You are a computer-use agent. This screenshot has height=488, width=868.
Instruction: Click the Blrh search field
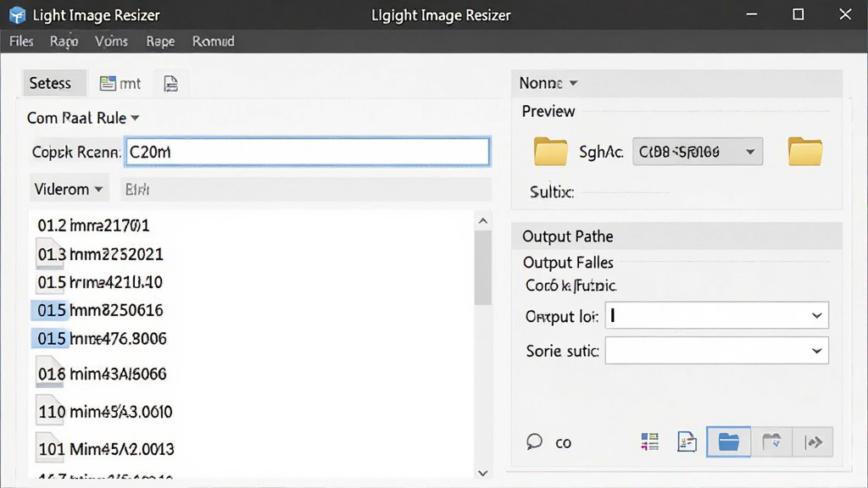click(306, 190)
